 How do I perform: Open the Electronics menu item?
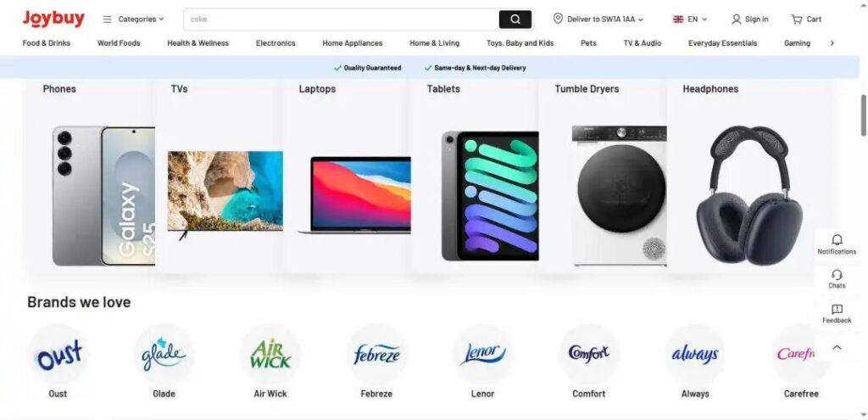click(x=275, y=43)
